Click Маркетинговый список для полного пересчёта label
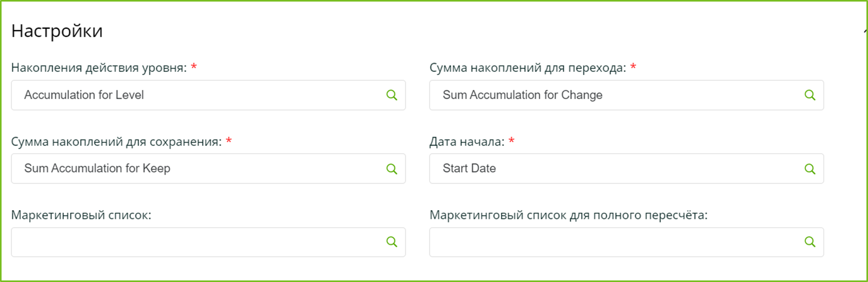The height and width of the screenshot is (282, 868). point(568,215)
